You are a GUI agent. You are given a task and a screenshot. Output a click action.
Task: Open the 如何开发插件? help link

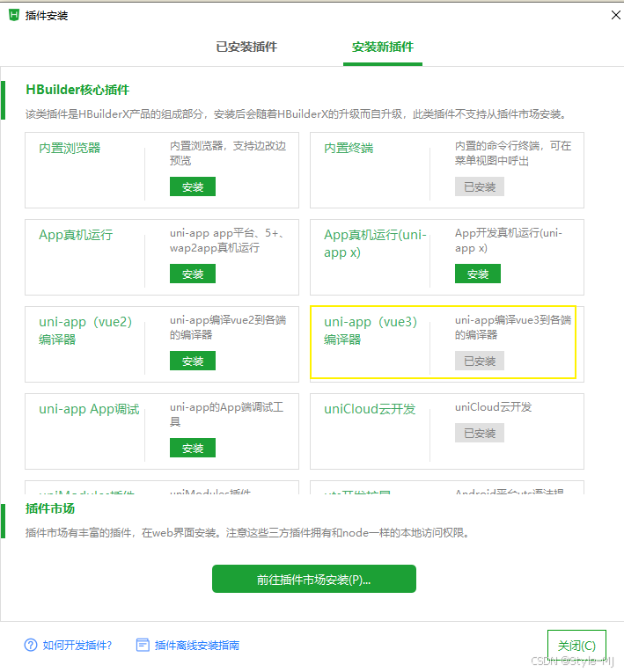pyautogui.click(x=77, y=645)
